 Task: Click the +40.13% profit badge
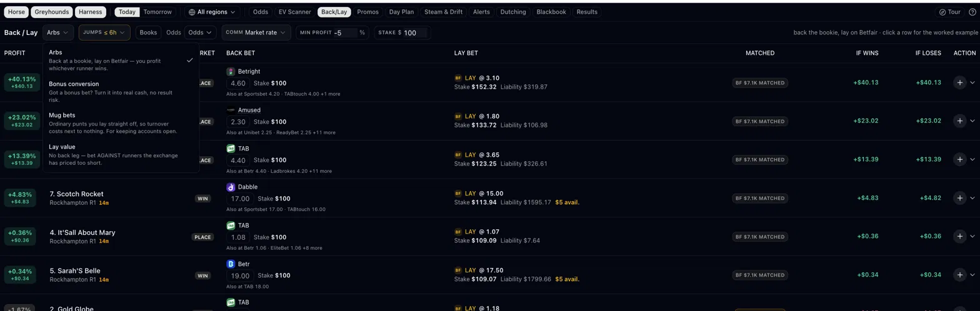tap(21, 82)
